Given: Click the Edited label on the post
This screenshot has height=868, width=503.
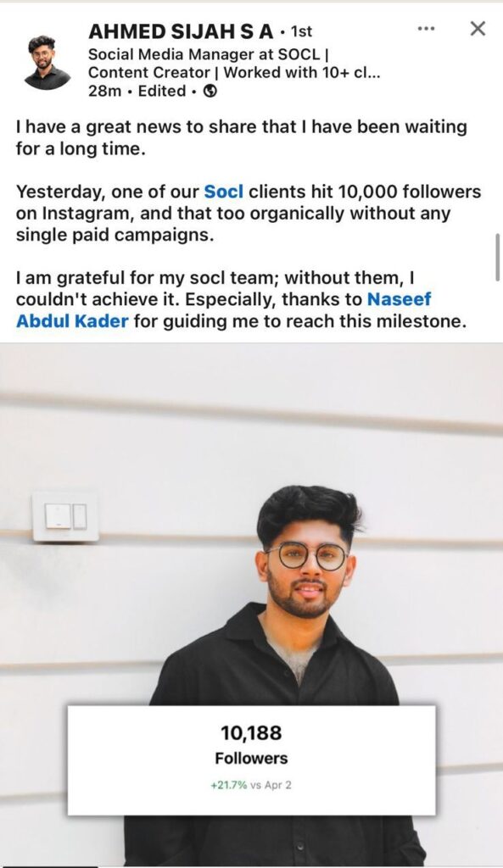Looking at the screenshot, I should coord(162,92).
